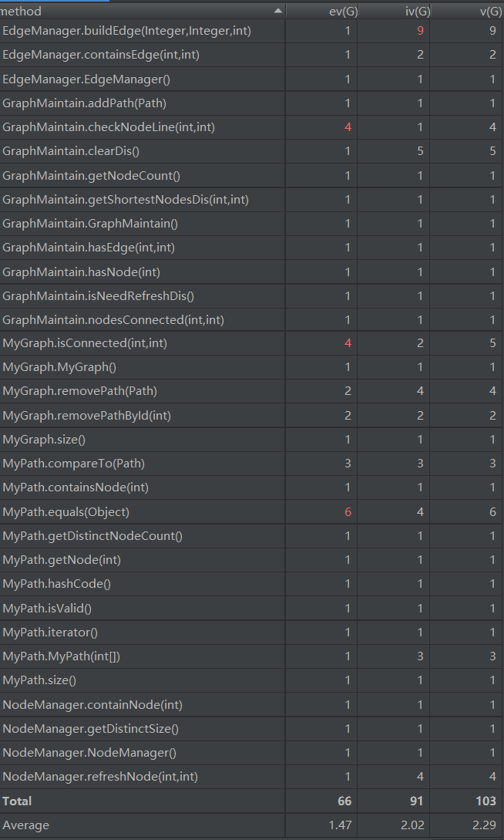Screen dimensions: 504x840
Task: Click red iv(G) value 9 for buildEdge
Action: point(420,31)
